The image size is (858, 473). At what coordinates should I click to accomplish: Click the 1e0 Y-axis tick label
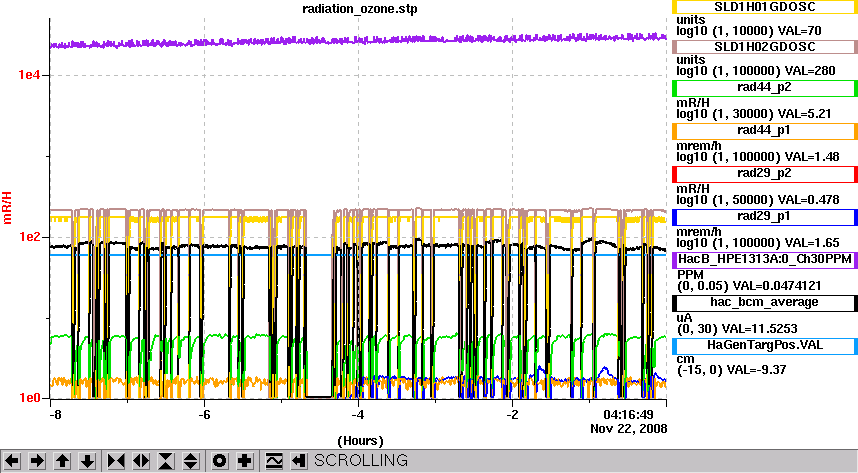pos(29,398)
